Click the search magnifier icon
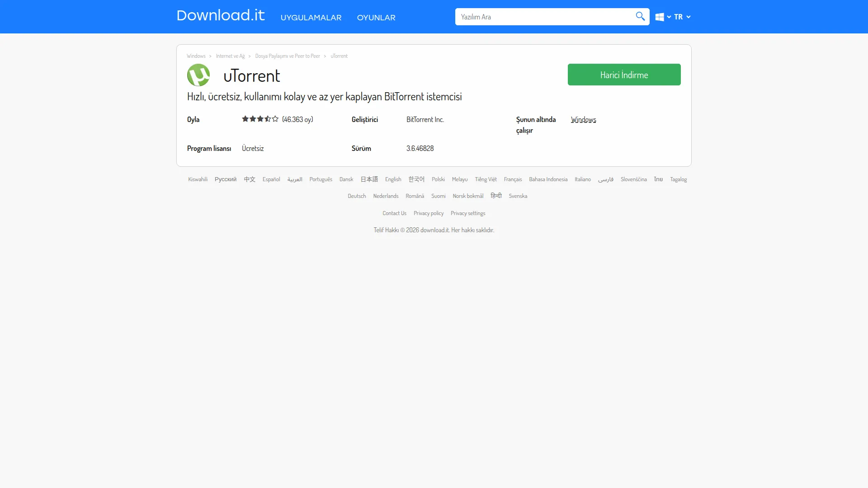Viewport: 868px width, 488px height. click(640, 17)
